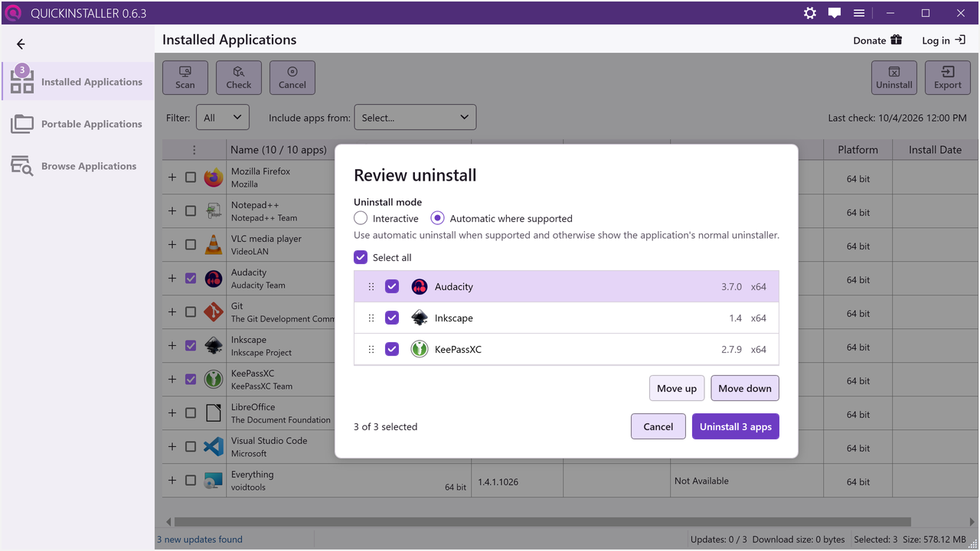Grab the drag handle for Inkscape

coord(371,318)
